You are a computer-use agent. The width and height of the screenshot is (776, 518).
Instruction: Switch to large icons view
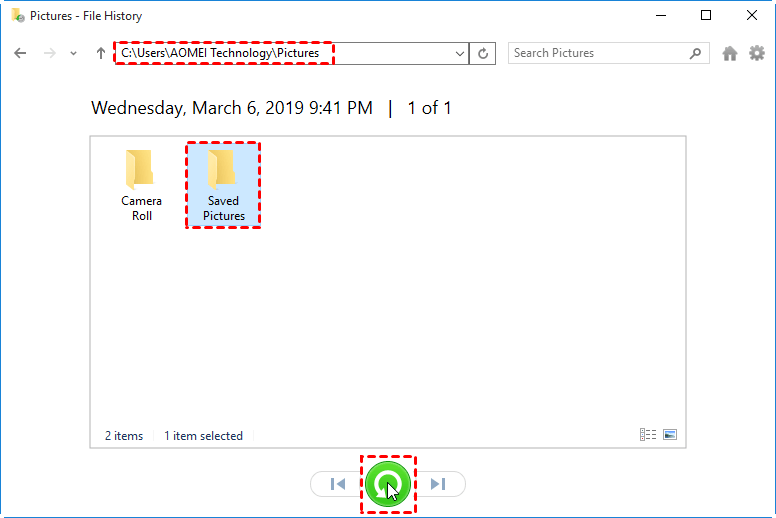670,434
